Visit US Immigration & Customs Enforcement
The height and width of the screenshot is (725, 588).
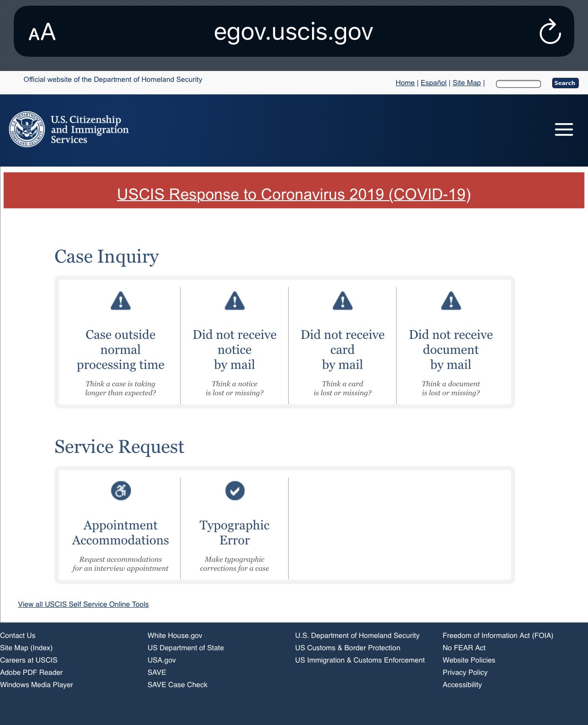pyautogui.click(x=360, y=660)
